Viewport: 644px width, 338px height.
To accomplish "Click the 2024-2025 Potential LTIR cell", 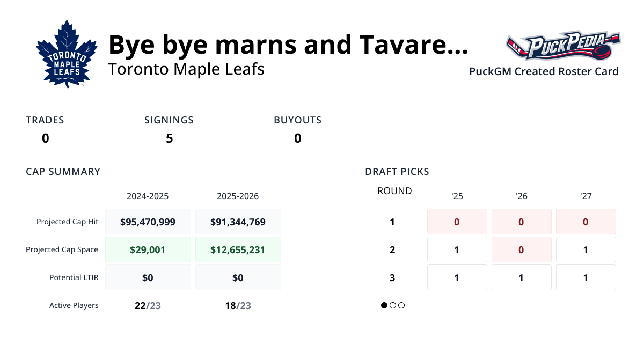I will (148, 277).
